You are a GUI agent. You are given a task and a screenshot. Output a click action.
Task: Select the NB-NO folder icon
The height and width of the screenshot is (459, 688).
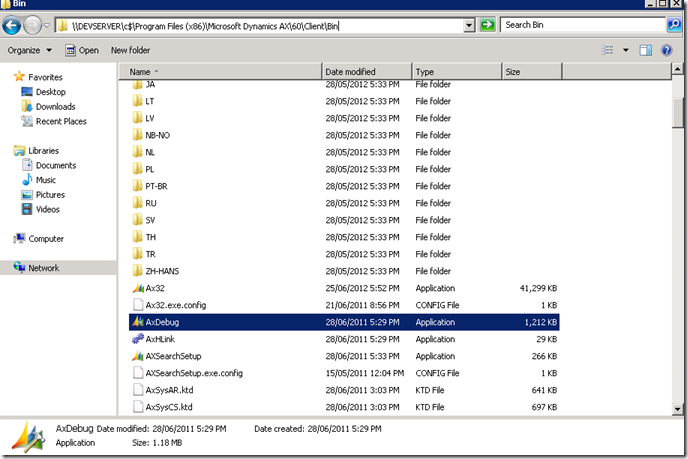click(137, 135)
